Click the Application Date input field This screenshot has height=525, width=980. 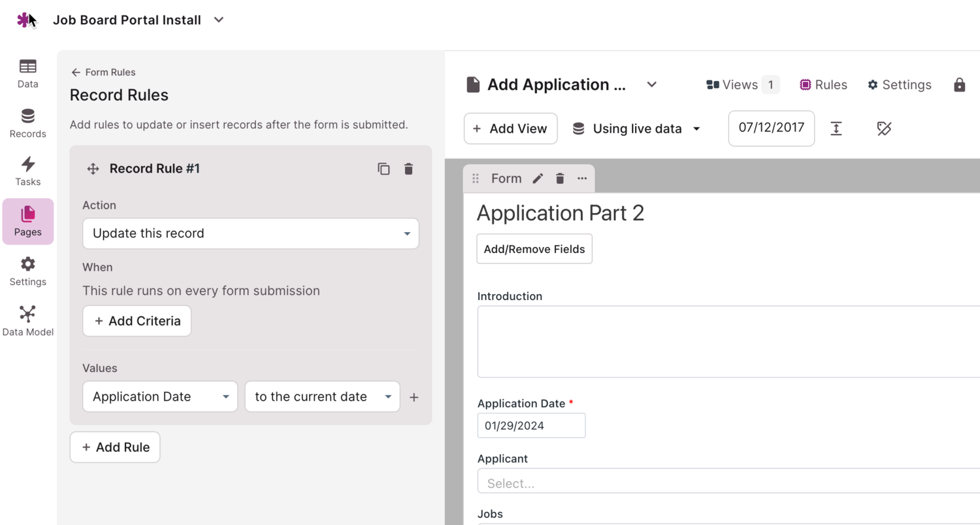(531, 426)
